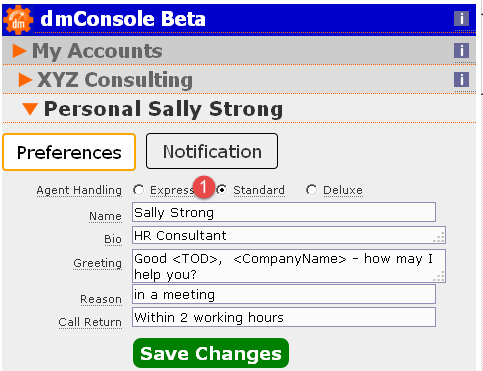Click the dmConsole orange gear logo
This screenshot has width=483, height=371.
18,20
